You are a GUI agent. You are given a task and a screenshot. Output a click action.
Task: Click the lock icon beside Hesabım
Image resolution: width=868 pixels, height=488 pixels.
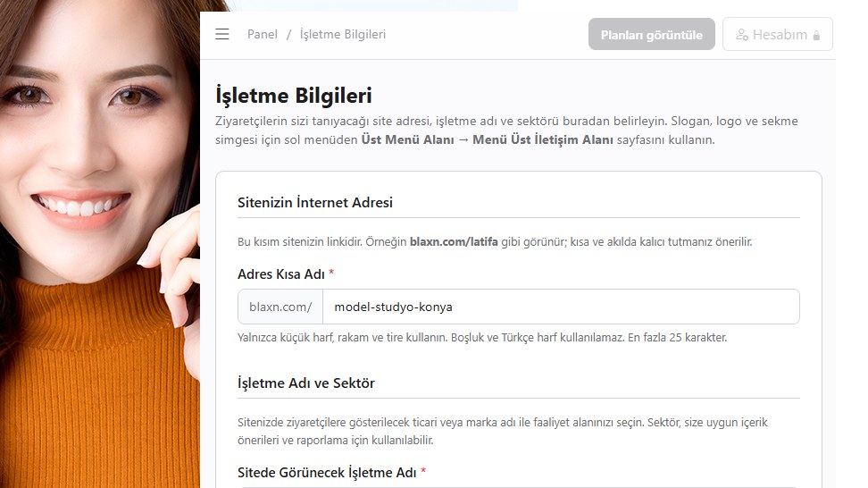816,36
